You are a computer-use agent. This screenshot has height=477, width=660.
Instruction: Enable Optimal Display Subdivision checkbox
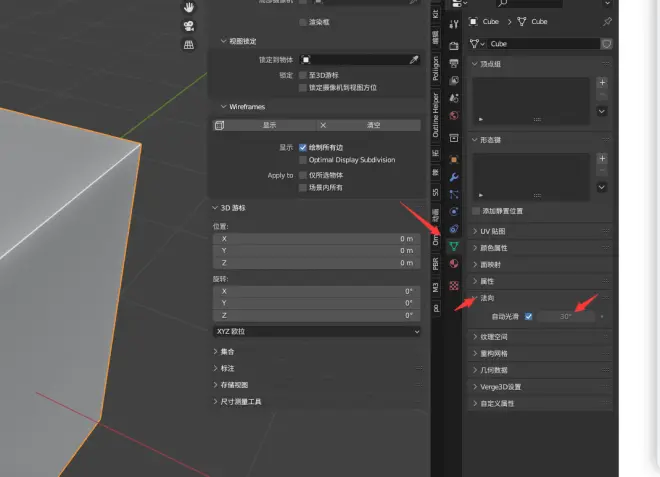(303, 160)
